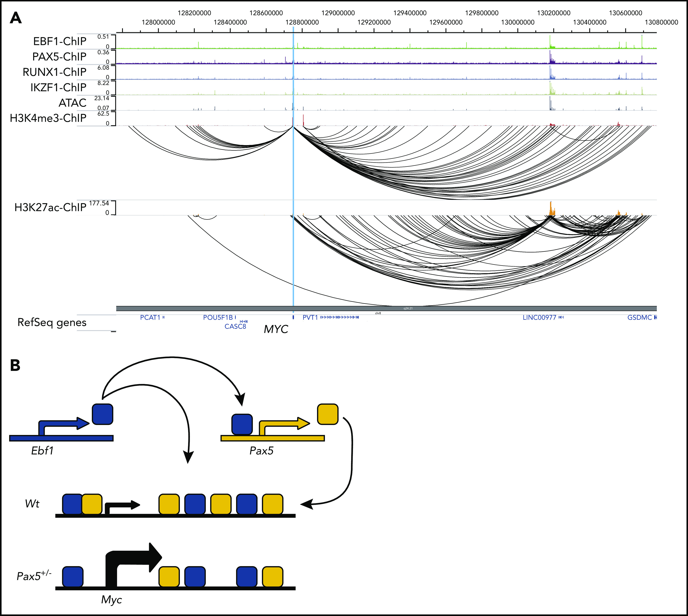
Task: Click the small black arrow in Wt row
Action: tap(123, 507)
